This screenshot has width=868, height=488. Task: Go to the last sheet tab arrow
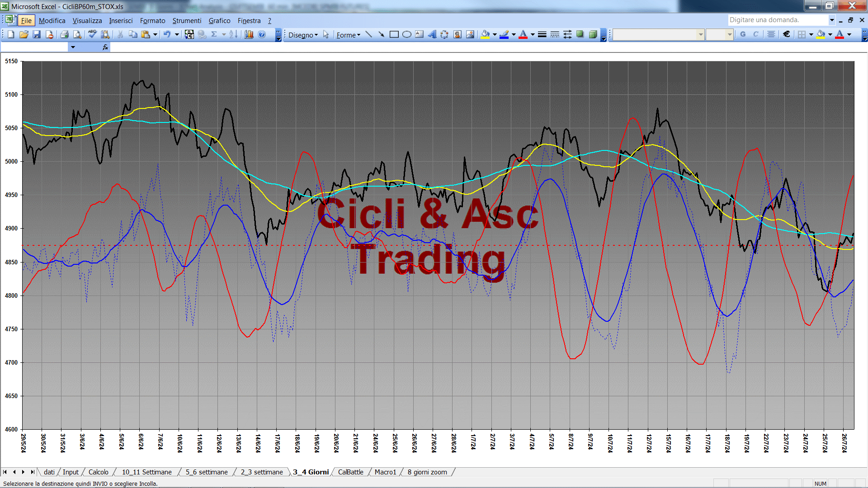(33, 472)
